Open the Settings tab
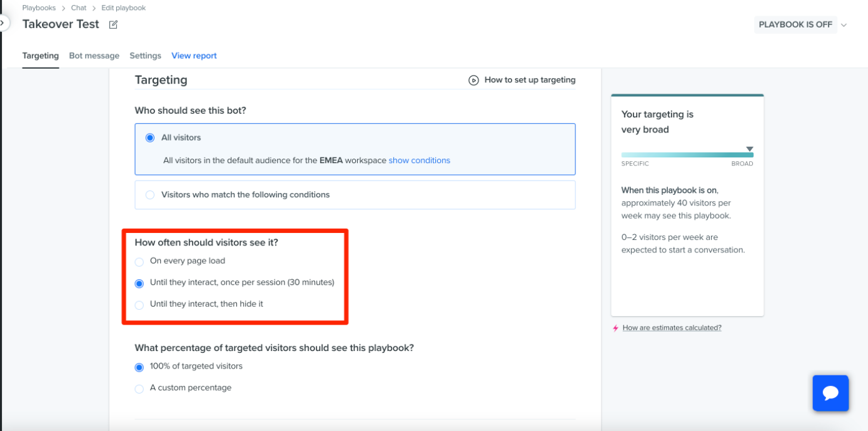 click(145, 56)
